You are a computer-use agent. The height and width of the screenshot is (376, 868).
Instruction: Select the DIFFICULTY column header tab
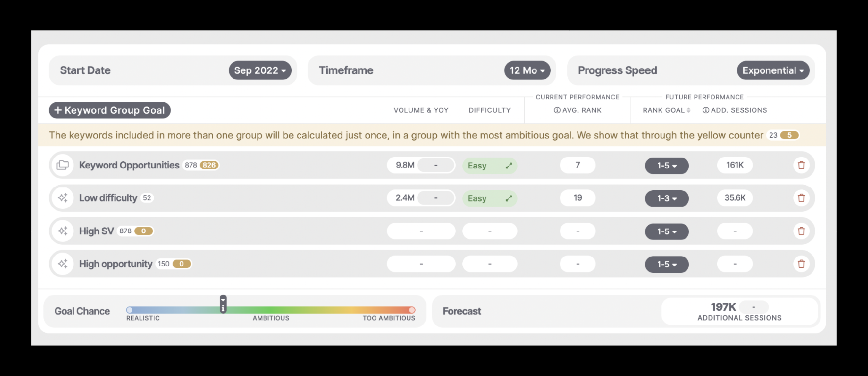click(490, 110)
